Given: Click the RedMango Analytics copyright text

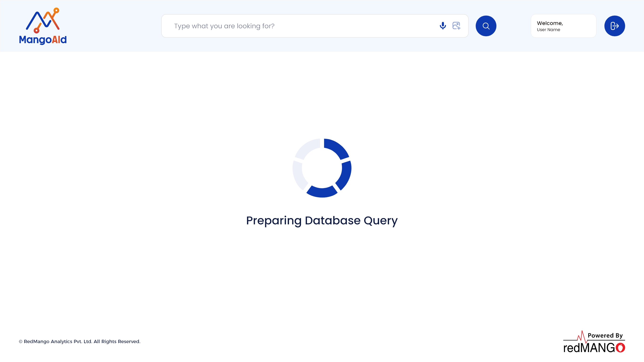Looking at the screenshot, I should (79, 341).
